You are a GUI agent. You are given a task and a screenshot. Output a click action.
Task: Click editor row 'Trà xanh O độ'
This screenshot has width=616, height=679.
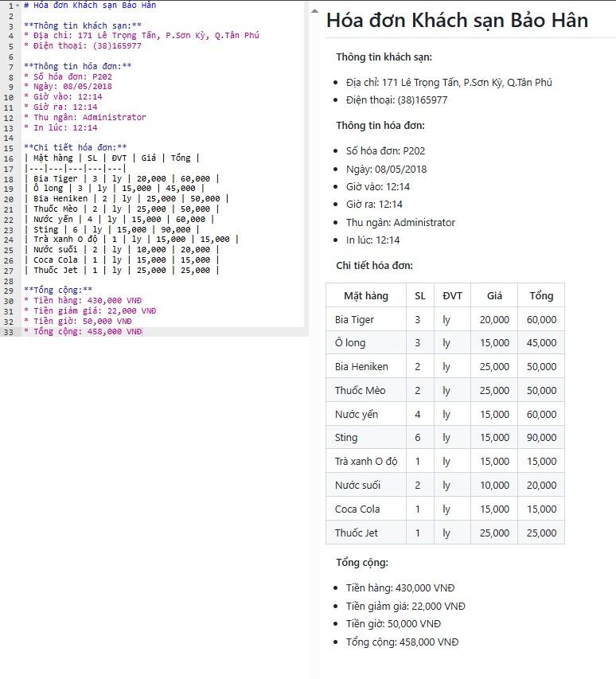coord(131,240)
